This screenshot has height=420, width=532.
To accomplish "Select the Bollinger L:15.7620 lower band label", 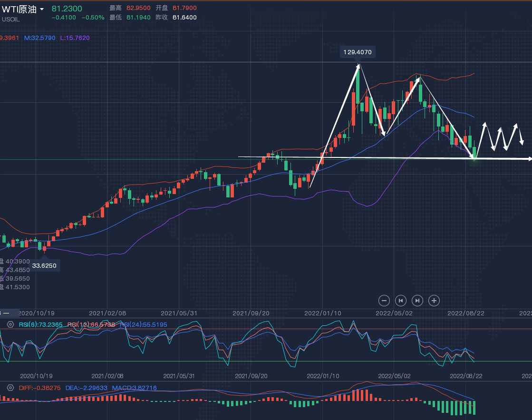I will click(75, 38).
